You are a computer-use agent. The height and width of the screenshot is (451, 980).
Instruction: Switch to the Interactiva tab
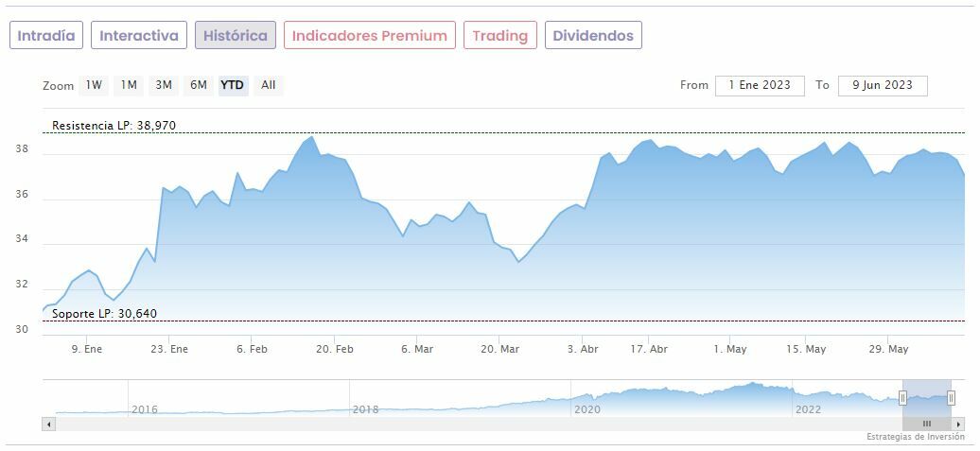pos(139,36)
